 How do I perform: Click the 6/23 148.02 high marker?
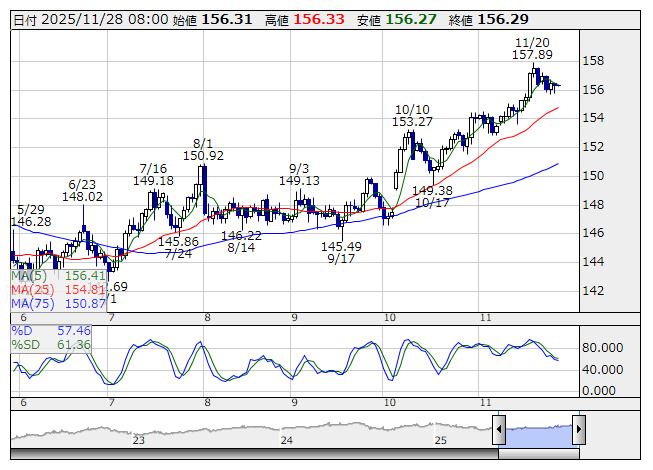pyautogui.click(x=82, y=191)
